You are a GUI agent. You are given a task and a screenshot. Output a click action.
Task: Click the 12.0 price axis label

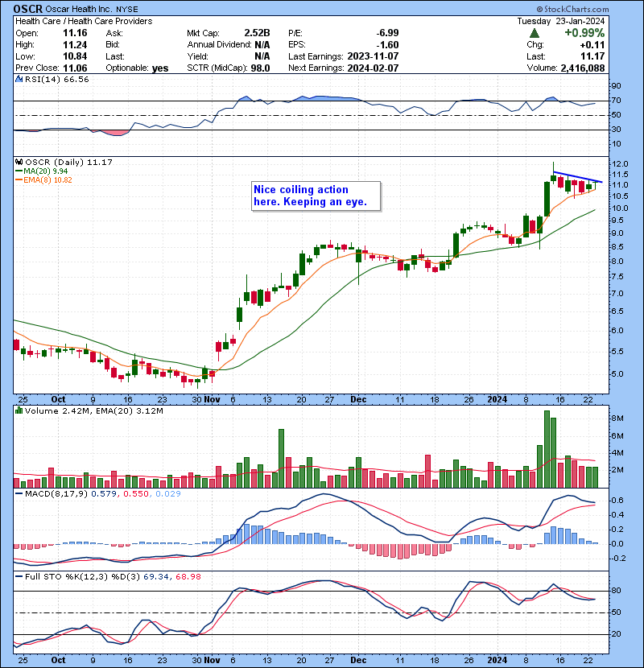tap(620, 164)
